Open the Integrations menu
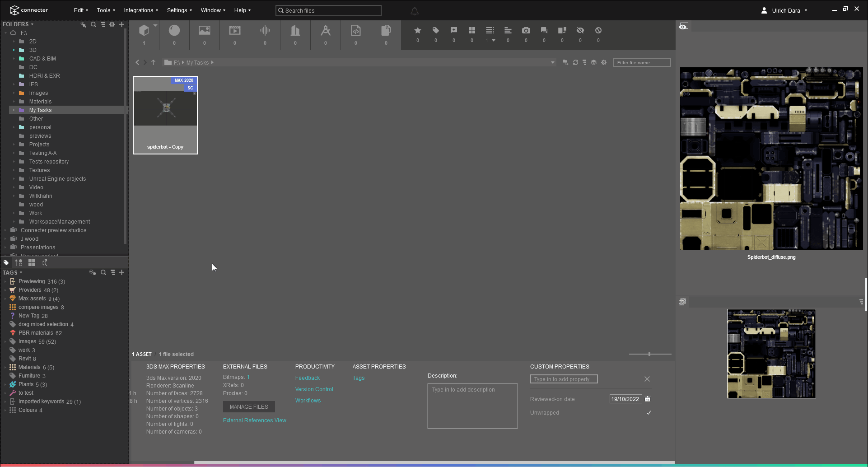 pos(141,10)
